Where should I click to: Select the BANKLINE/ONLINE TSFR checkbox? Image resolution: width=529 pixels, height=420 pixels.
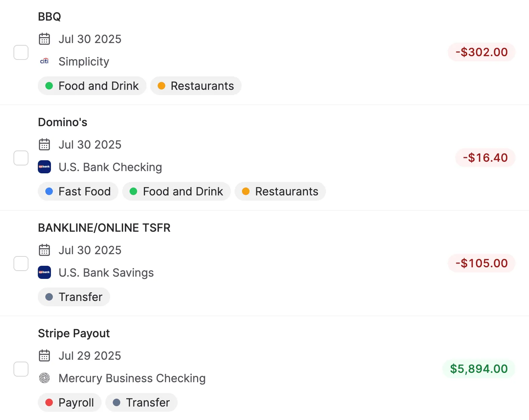click(x=21, y=264)
